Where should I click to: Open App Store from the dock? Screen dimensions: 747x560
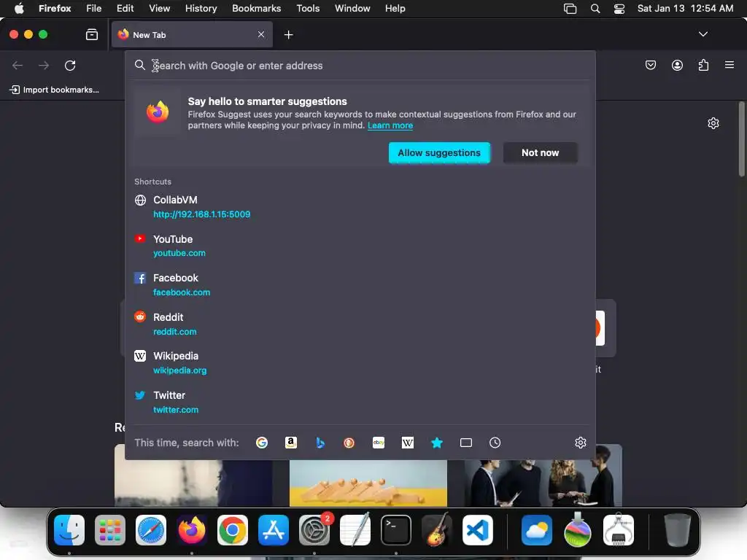click(274, 530)
